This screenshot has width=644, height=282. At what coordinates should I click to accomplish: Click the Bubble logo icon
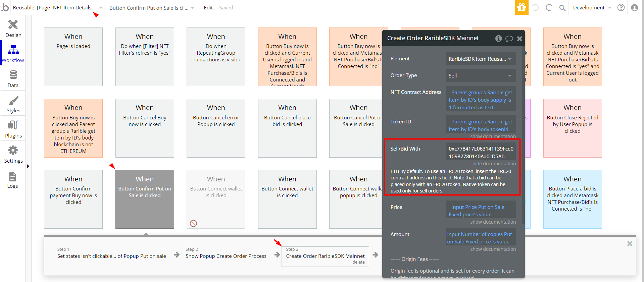pyautogui.click(x=5, y=7)
